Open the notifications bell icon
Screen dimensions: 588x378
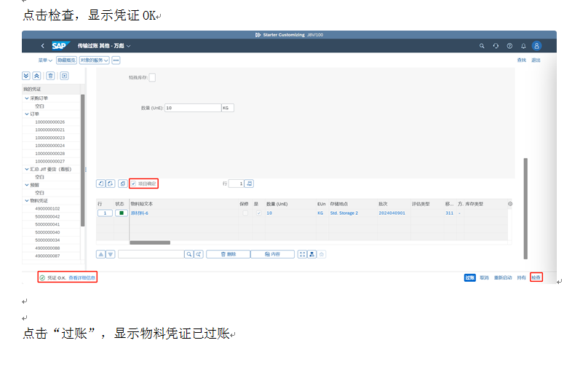(523, 46)
